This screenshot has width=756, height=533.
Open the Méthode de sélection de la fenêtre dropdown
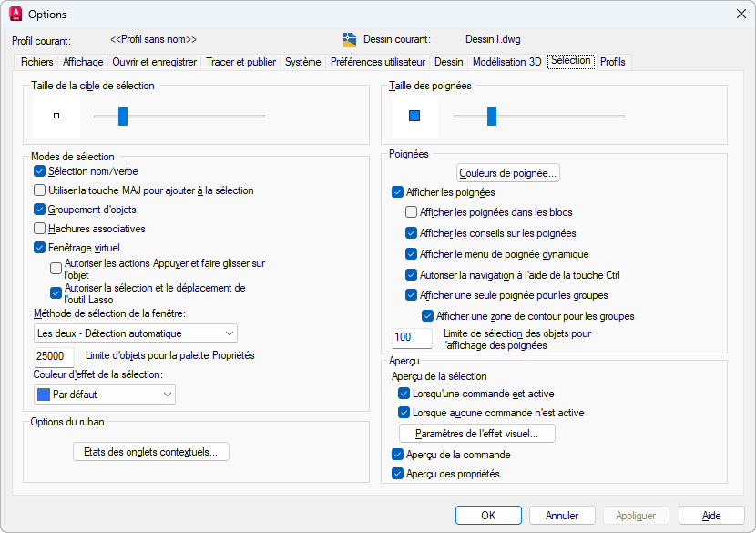(x=136, y=333)
